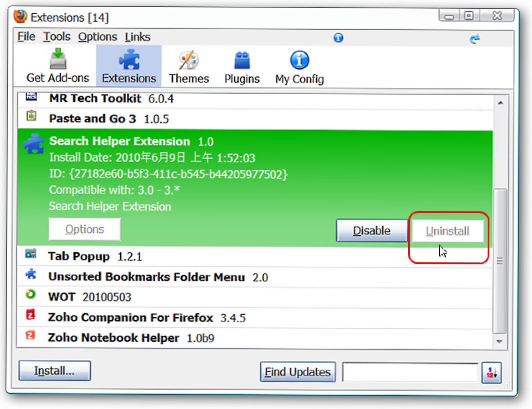Viewport: 532px width, 409px height.
Task: Open the Themes pane
Action: (189, 66)
